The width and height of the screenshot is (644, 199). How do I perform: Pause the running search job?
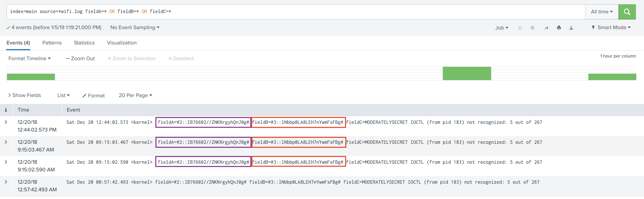[520, 27]
